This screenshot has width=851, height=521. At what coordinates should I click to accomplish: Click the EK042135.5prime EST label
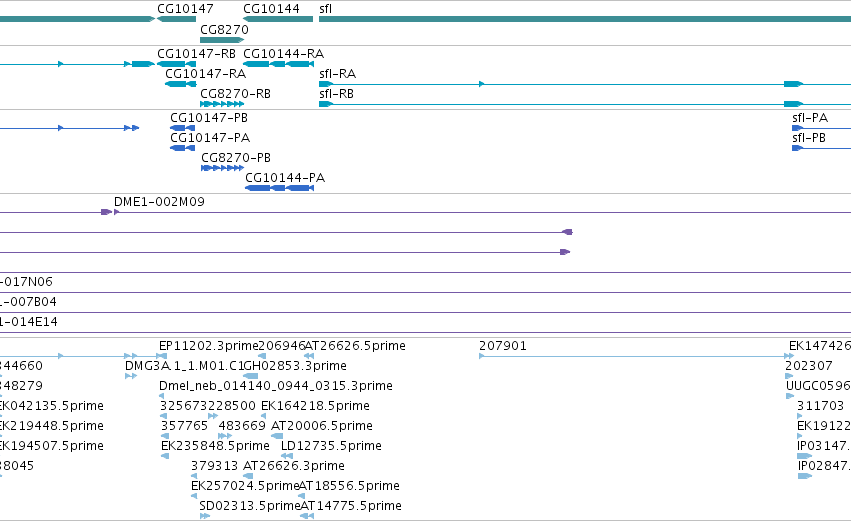(52, 406)
